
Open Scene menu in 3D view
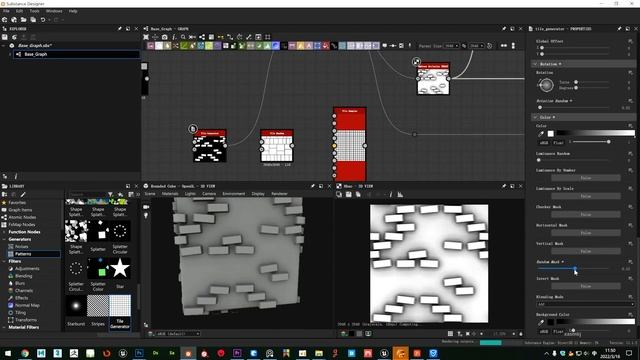click(150, 194)
